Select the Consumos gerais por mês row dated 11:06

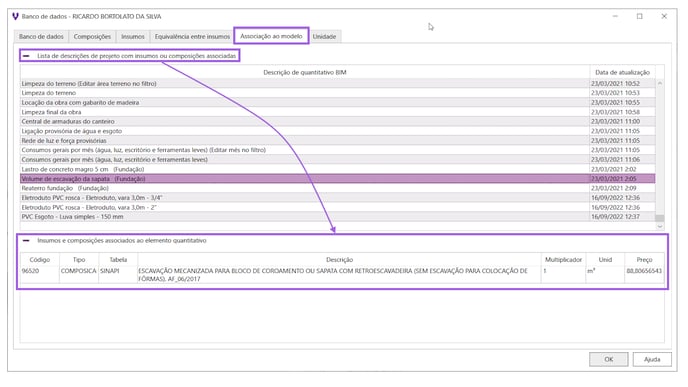[x=337, y=160]
